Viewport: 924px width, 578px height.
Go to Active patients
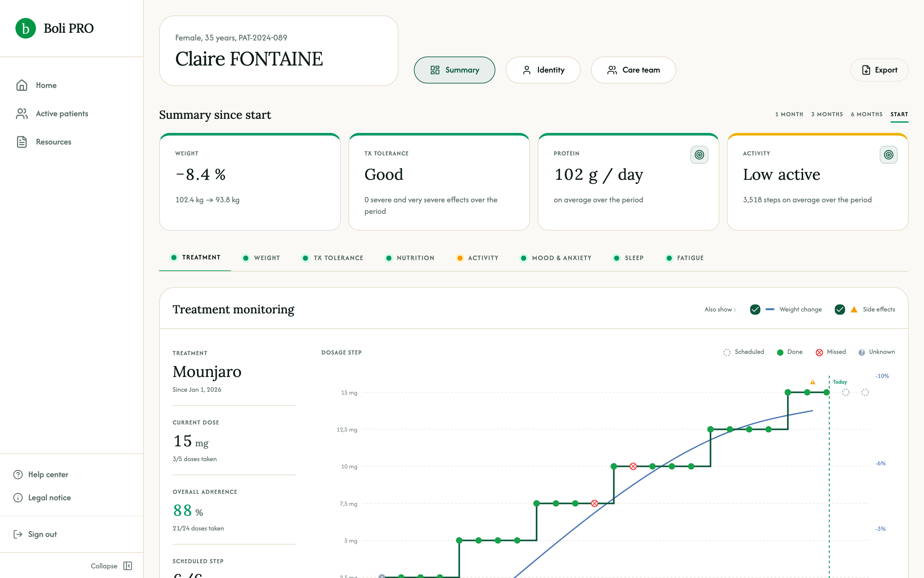coord(52,114)
